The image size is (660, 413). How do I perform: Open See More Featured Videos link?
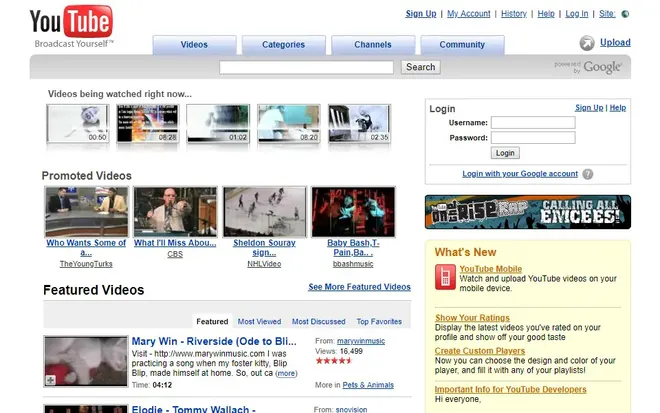[x=359, y=287]
